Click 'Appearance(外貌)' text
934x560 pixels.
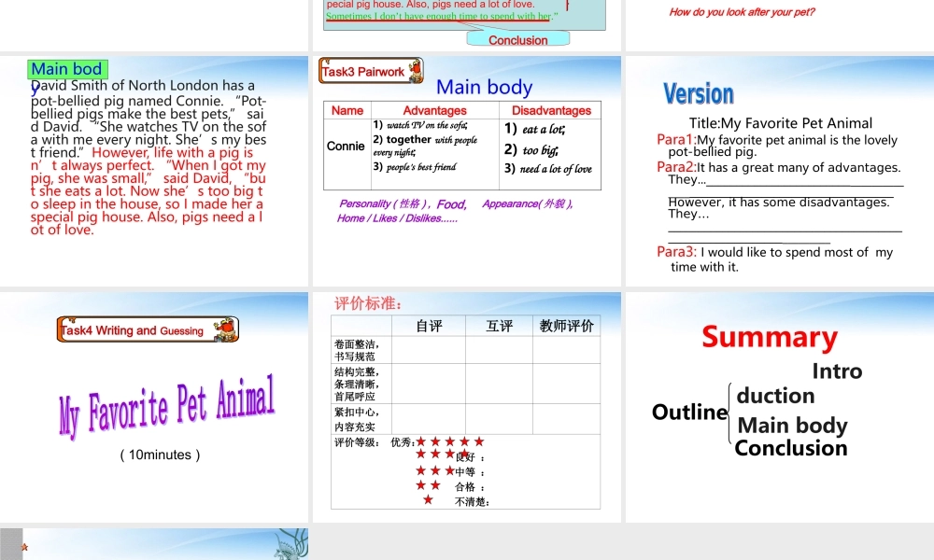click(528, 204)
